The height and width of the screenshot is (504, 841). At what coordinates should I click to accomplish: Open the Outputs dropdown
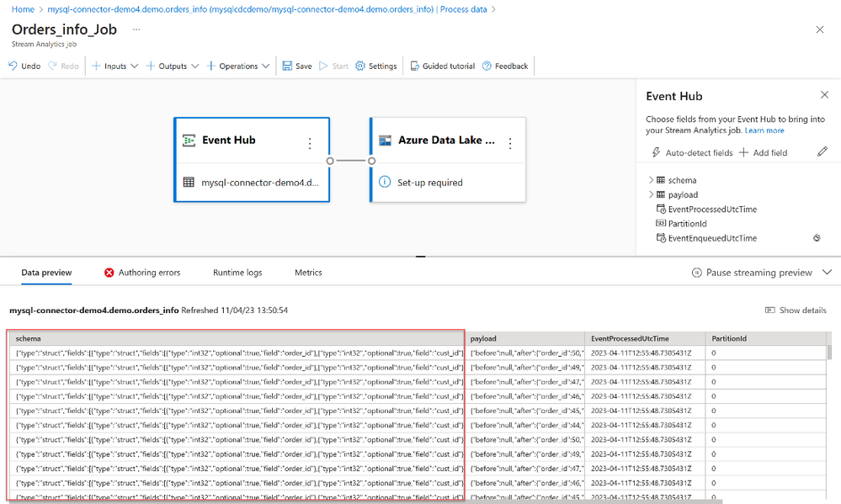(x=173, y=66)
